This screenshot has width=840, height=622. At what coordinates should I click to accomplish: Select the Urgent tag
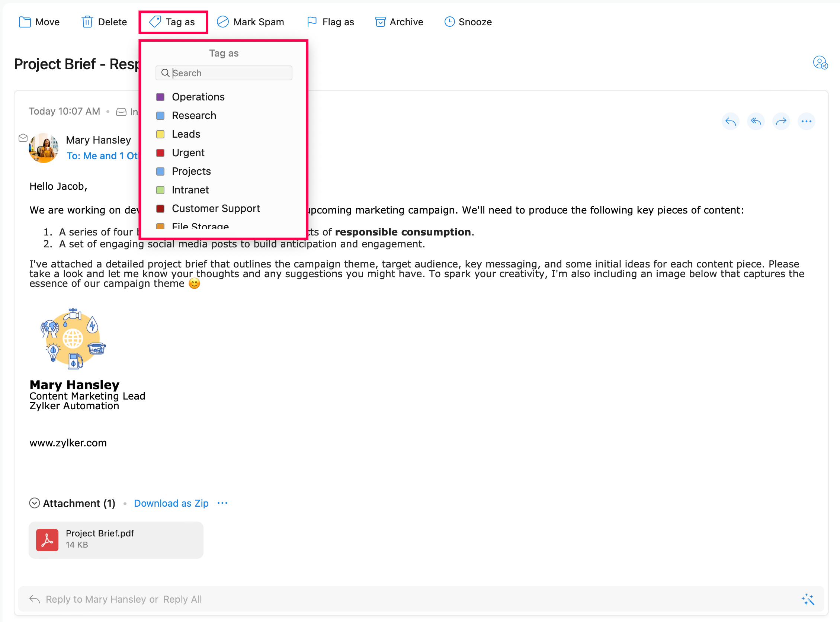(x=188, y=153)
